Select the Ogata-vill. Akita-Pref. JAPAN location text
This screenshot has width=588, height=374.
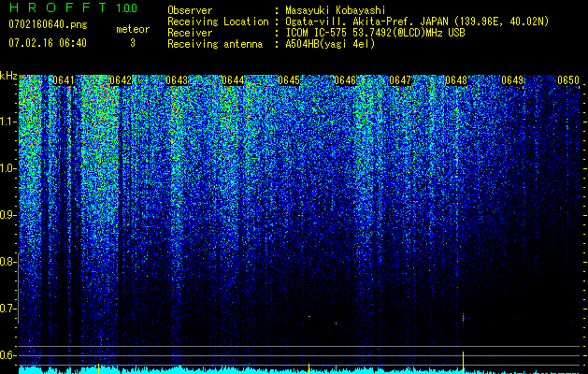click(417, 22)
